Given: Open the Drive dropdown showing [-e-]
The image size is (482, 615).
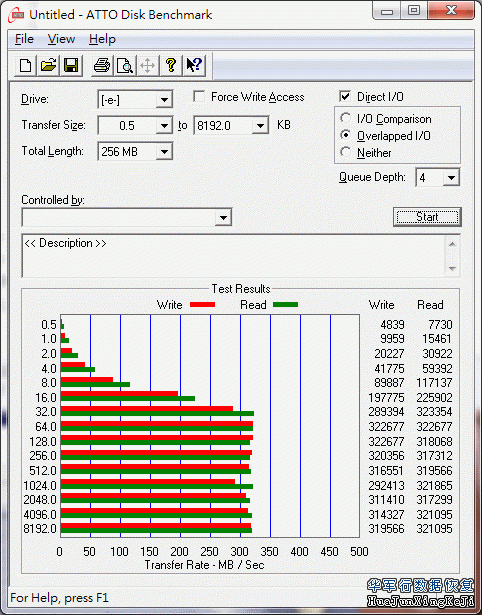Looking at the screenshot, I should click(x=164, y=100).
